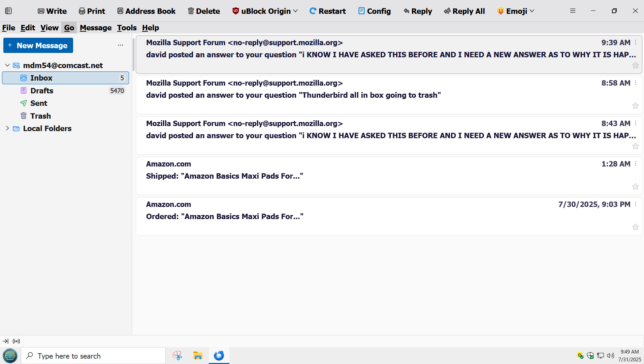Click the security shield tray icon
Viewport: 644px width, 364px height.
click(590, 356)
